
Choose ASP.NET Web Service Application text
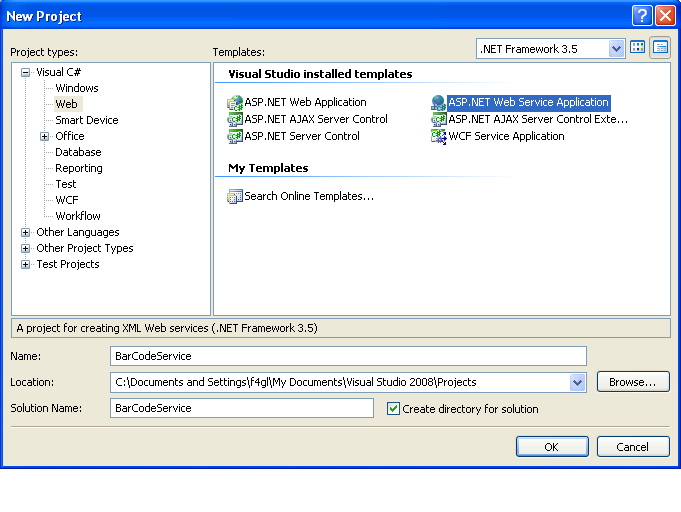pyautogui.click(x=529, y=102)
